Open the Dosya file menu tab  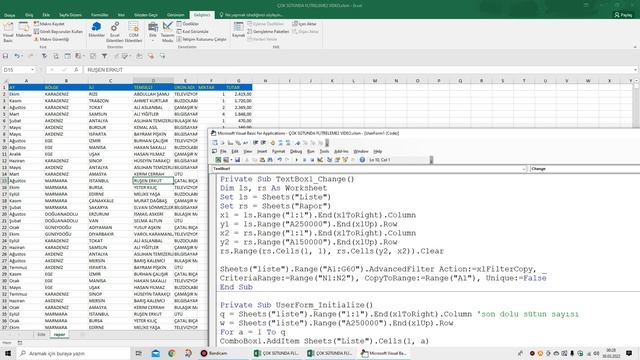pos(9,15)
